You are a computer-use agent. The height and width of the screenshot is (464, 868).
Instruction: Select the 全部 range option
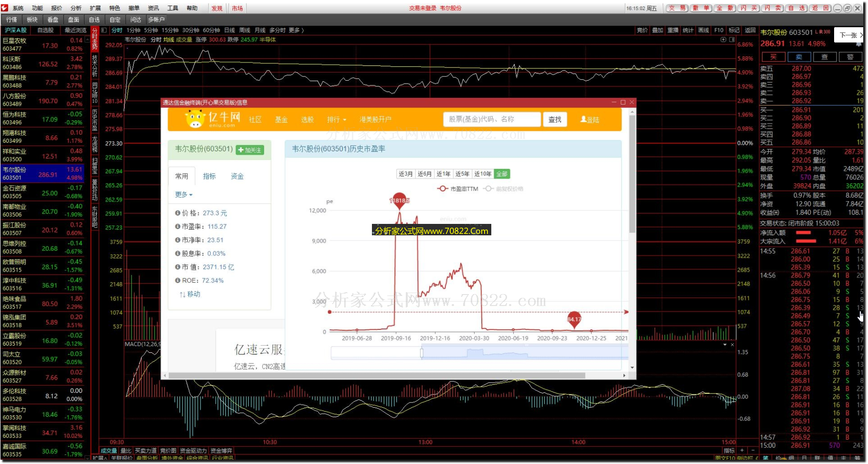(502, 174)
